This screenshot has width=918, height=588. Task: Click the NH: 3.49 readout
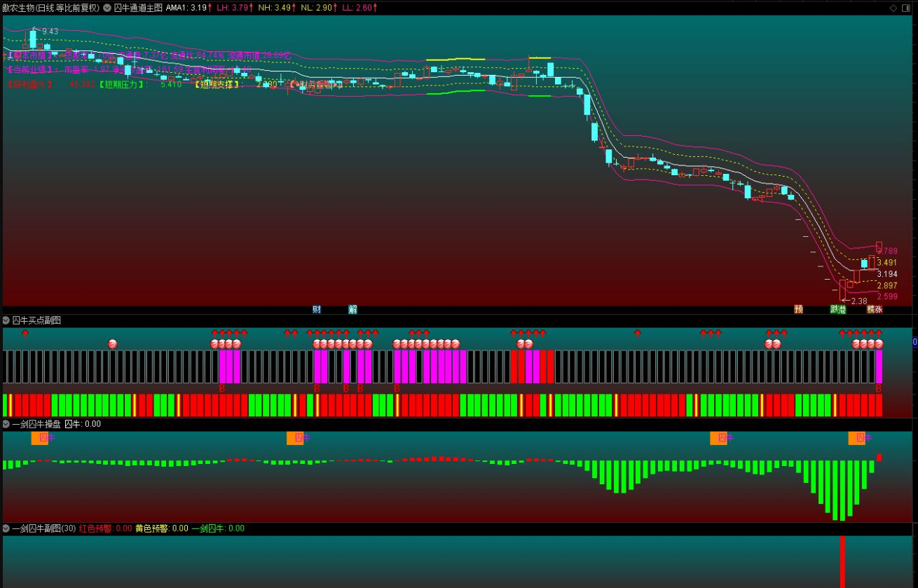pyautogui.click(x=277, y=8)
